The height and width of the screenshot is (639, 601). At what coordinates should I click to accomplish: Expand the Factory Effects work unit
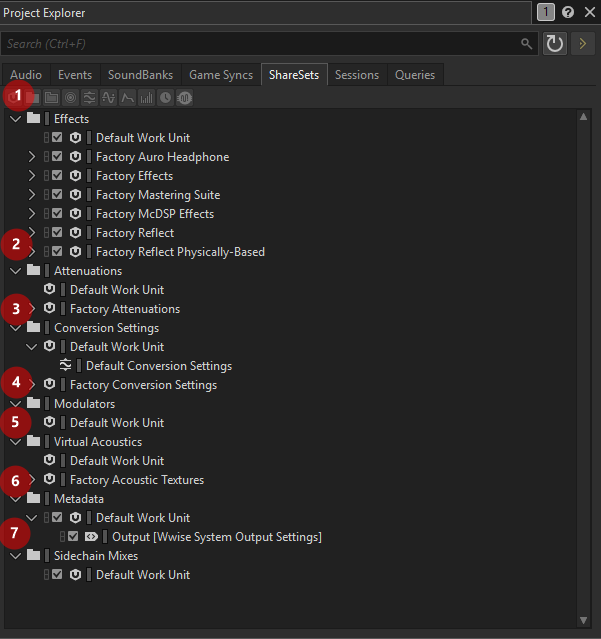pyautogui.click(x=31, y=176)
